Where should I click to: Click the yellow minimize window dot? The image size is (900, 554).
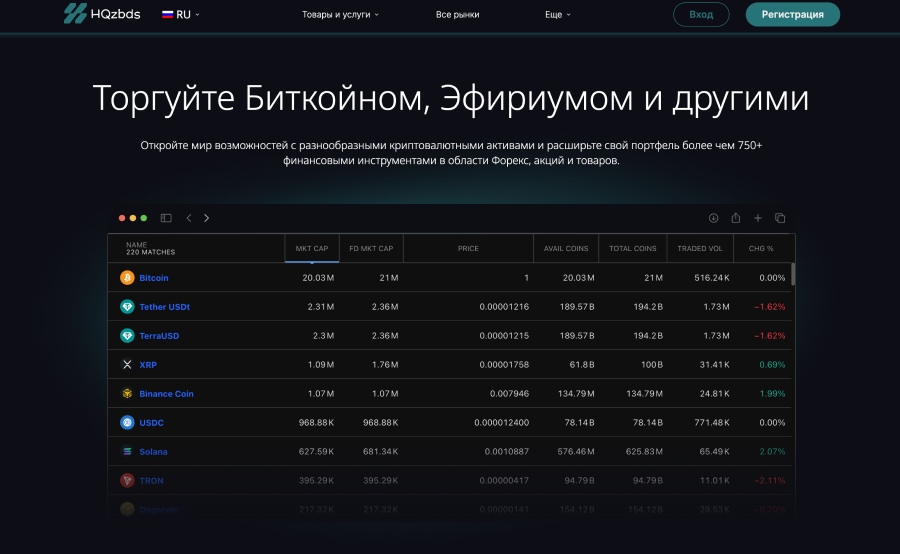pos(133,218)
